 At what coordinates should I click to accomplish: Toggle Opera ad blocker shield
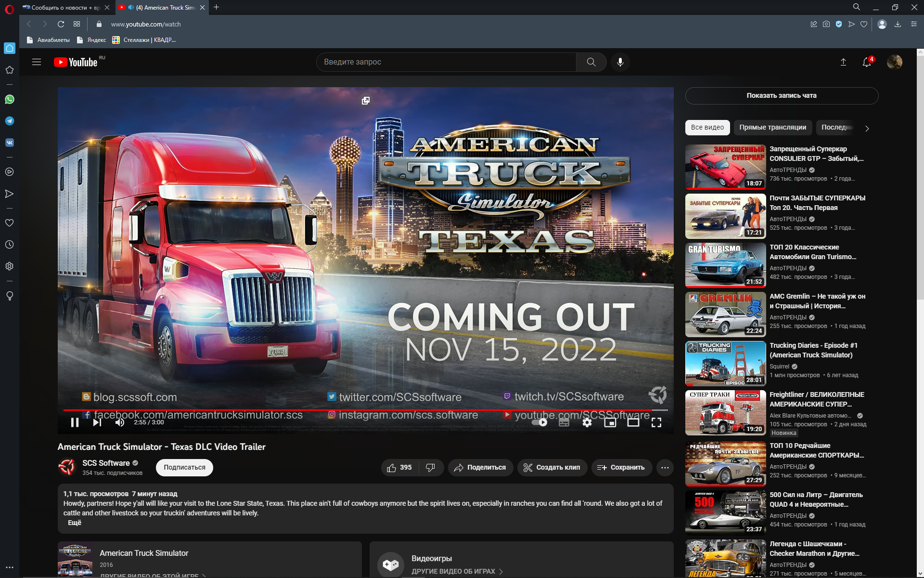click(839, 24)
